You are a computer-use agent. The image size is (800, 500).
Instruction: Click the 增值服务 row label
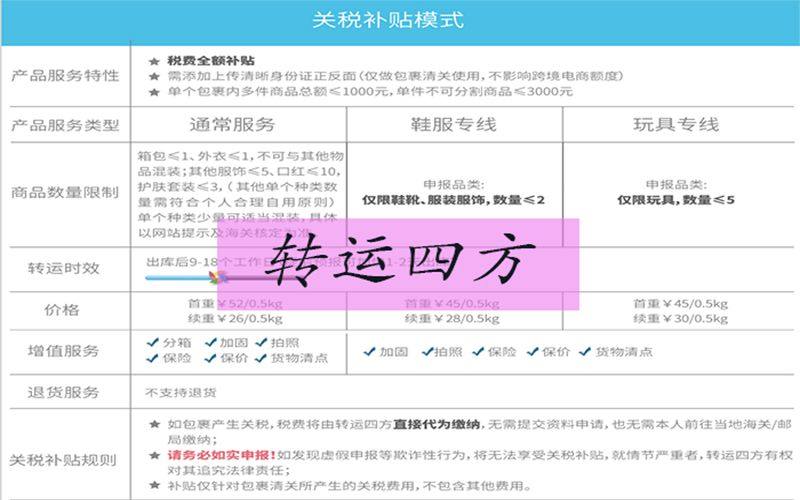pyautogui.click(x=63, y=351)
